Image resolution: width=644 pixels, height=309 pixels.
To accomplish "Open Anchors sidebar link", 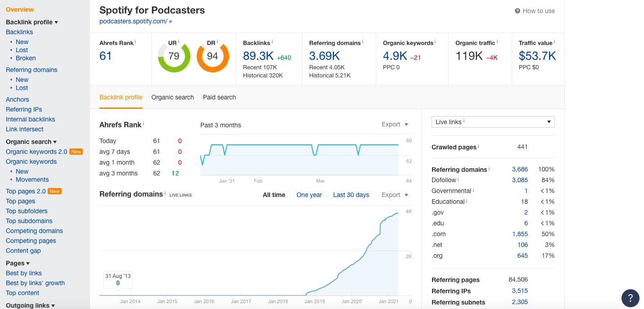I will (18, 99).
